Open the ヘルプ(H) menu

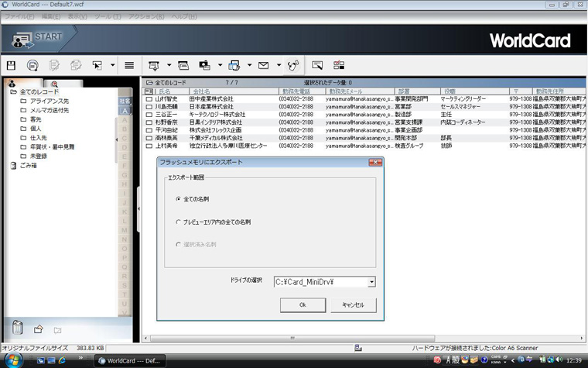tap(184, 16)
